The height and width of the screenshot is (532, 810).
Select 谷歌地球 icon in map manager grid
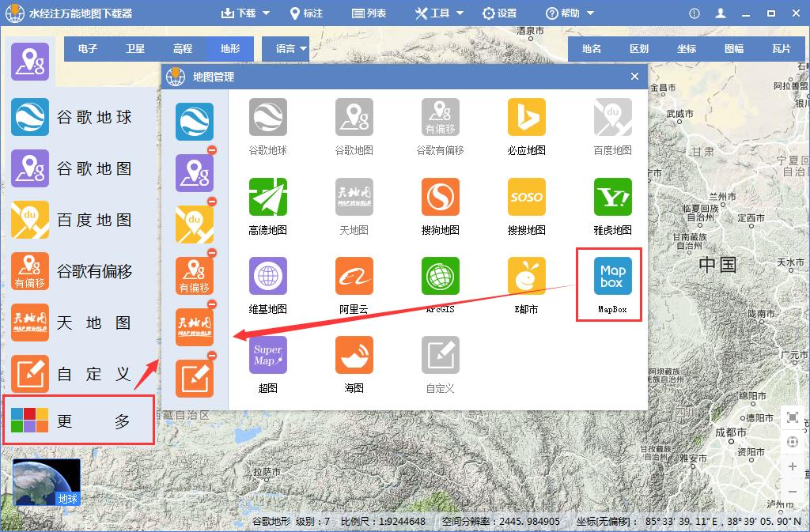coord(267,117)
